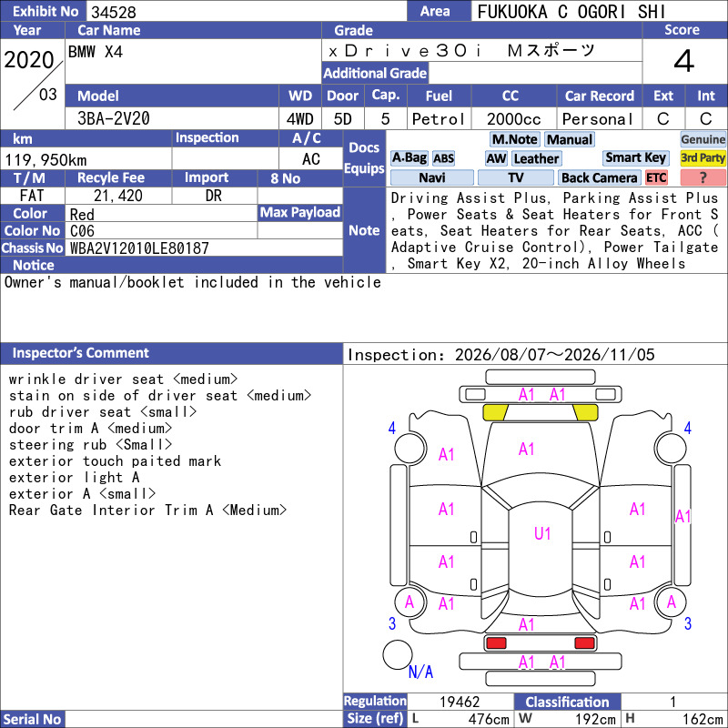
Task: Click the model code 3BA-2V20
Action: (113, 119)
